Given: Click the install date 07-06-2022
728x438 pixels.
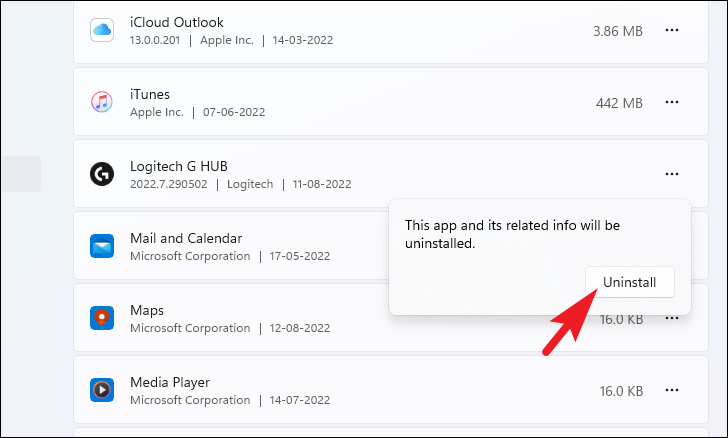Looking at the screenshot, I should pos(234,112).
